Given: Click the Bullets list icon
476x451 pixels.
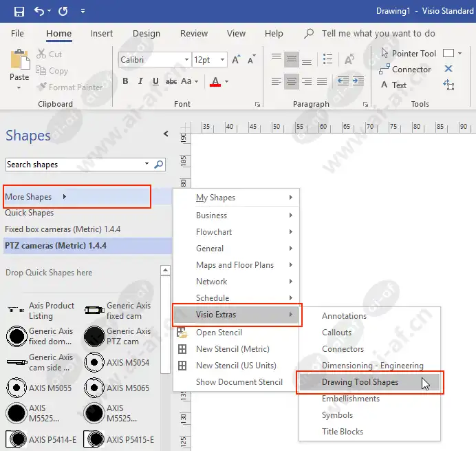Looking at the screenshot, I should coord(327,59).
